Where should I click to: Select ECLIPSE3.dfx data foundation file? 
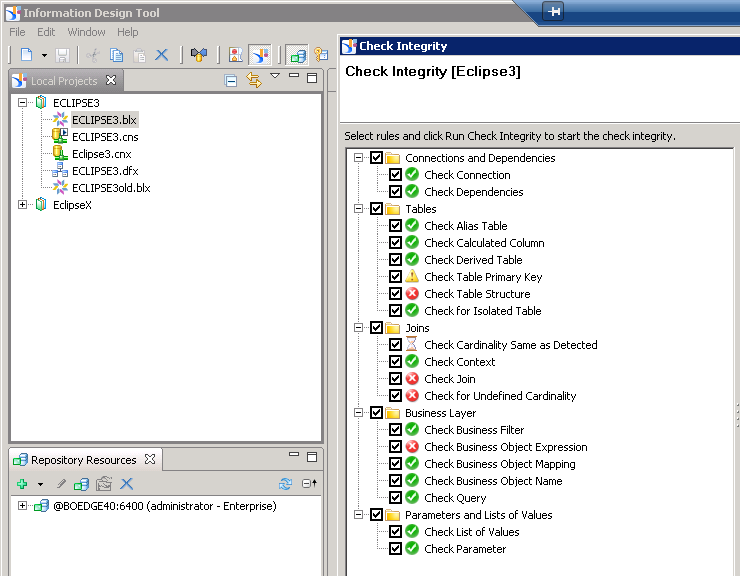coord(105,171)
